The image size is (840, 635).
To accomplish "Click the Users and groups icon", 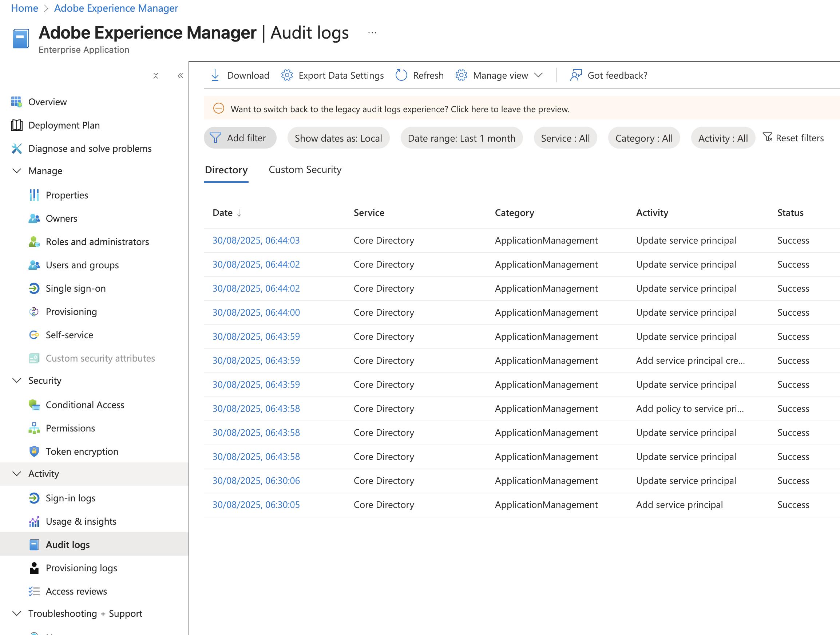I will tap(34, 265).
